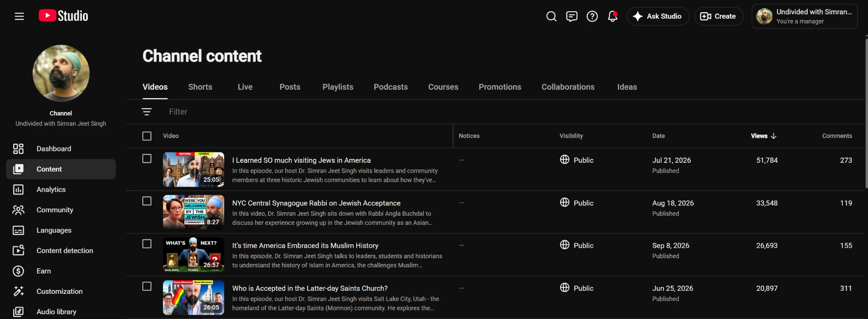Open Customization in the sidebar
Image resolution: width=868 pixels, height=319 pixels.
[61, 292]
